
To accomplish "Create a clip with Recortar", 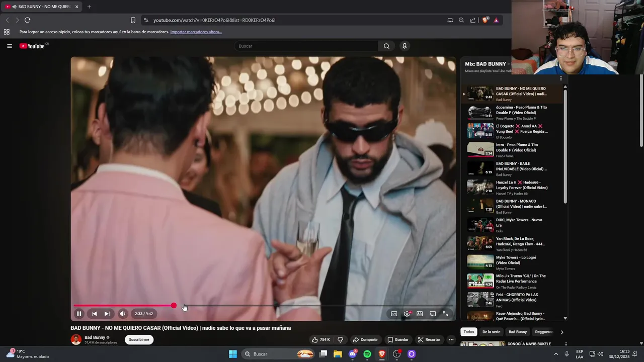I will 429,339.
